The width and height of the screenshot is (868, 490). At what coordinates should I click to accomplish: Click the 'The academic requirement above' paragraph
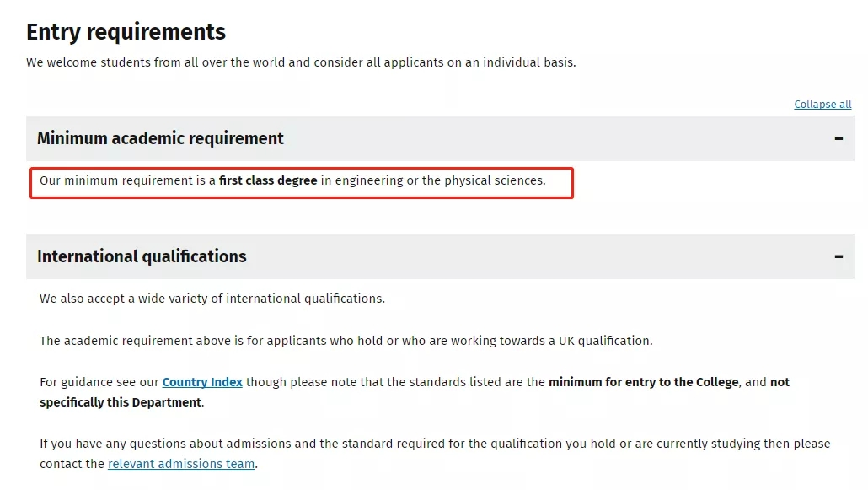[346, 341]
